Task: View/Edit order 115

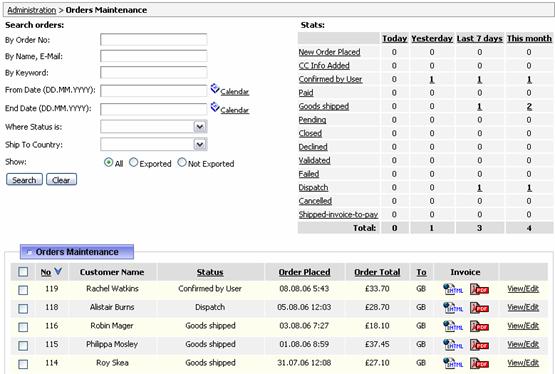Action: pyautogui.click(x=523, y=344)
